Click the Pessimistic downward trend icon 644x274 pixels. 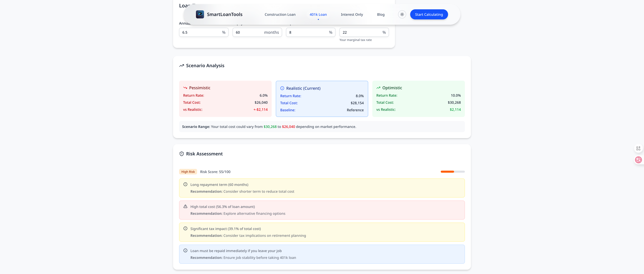[185, 88]
